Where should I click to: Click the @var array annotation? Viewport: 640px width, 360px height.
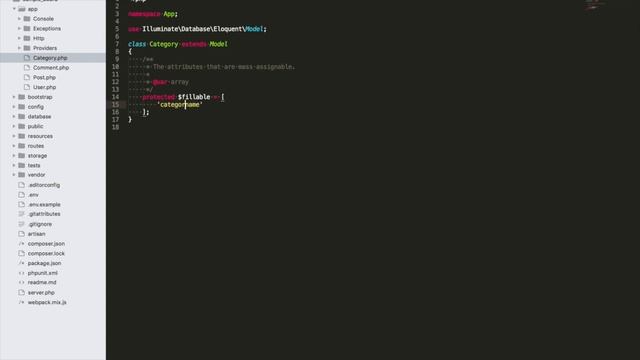click(171, 82)
